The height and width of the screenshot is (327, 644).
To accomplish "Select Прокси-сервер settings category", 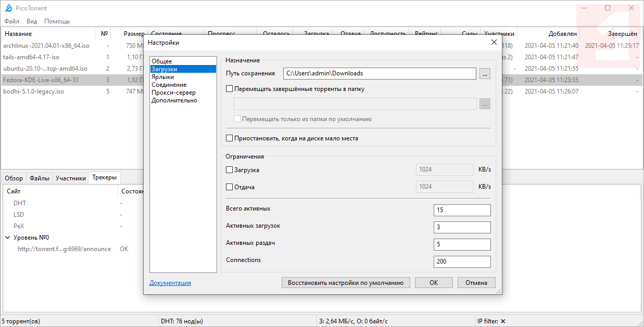I will tap(183, 93).
